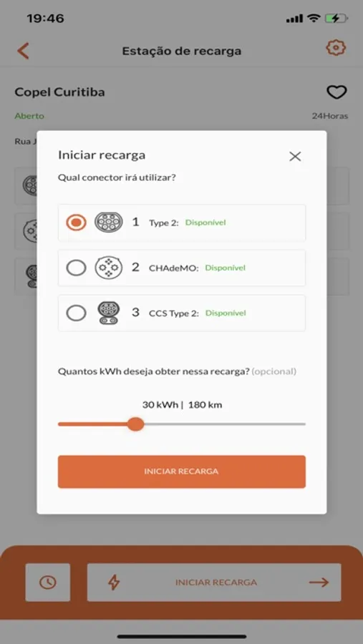Select the Type 2 connector radio button
Screen dimensions: 363x644
76,223
